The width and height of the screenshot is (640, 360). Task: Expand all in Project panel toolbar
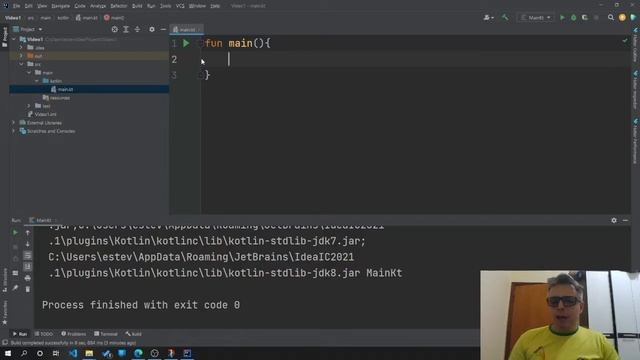coord(126,29)
